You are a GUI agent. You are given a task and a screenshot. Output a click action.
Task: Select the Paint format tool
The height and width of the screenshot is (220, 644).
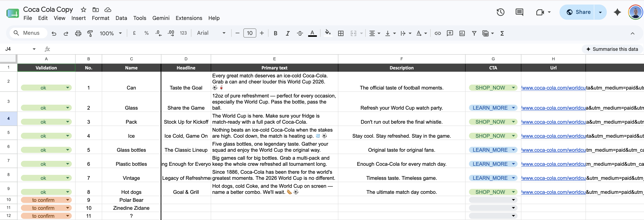point(90,33)
